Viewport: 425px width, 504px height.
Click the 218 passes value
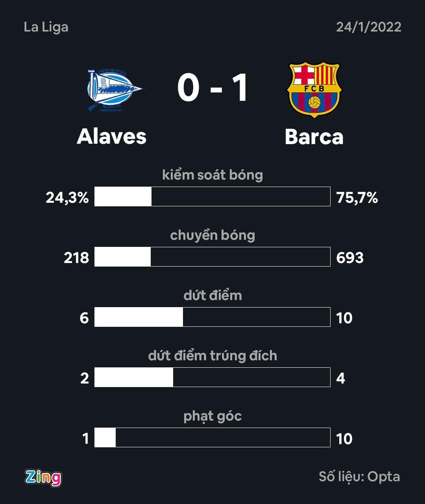point(76,258)
